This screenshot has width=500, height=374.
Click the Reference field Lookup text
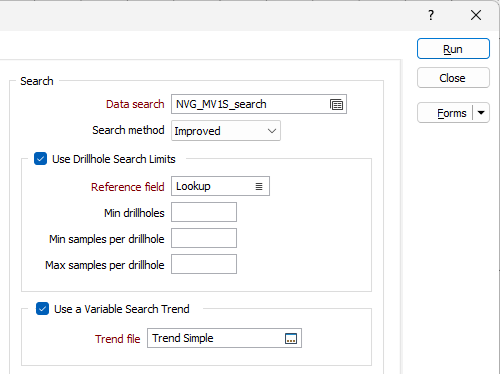point(193,186)
